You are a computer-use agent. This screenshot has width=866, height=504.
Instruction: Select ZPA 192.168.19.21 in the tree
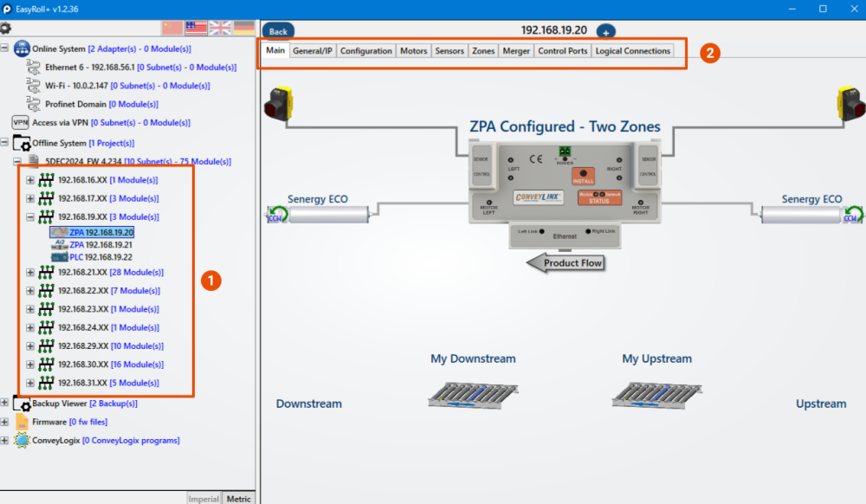[x=100, y=244]
